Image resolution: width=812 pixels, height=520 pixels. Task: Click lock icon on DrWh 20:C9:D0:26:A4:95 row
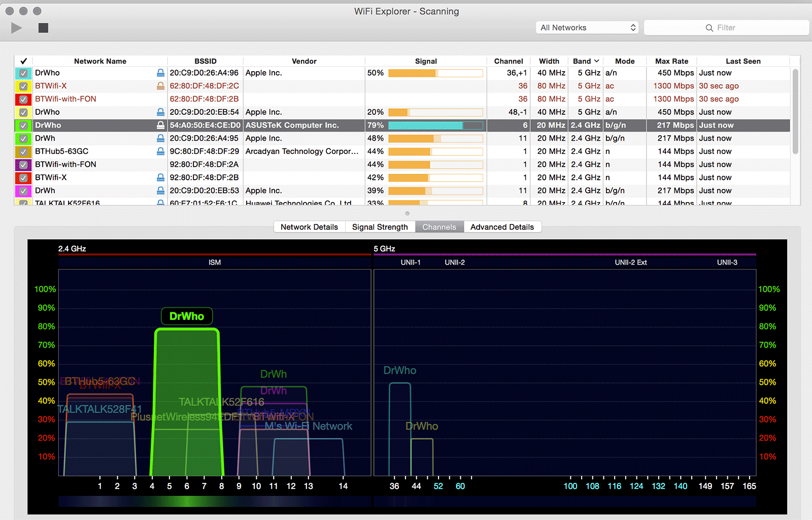(160, 138)
